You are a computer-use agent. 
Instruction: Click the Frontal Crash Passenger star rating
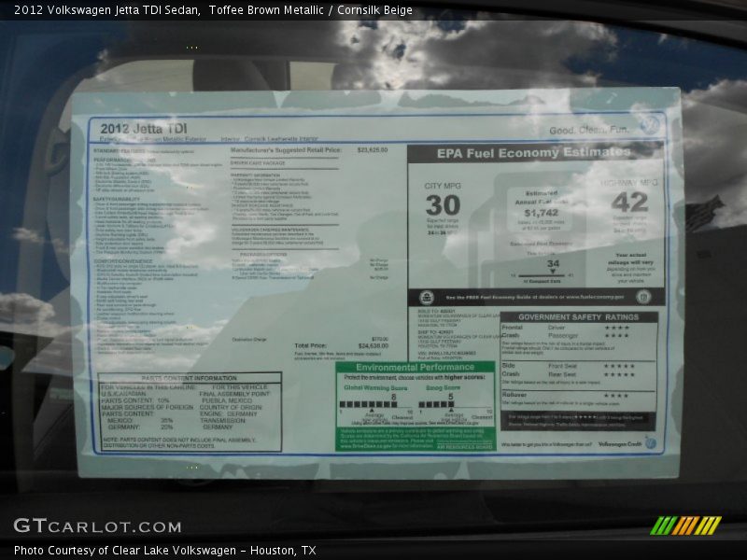coord(617,336)
